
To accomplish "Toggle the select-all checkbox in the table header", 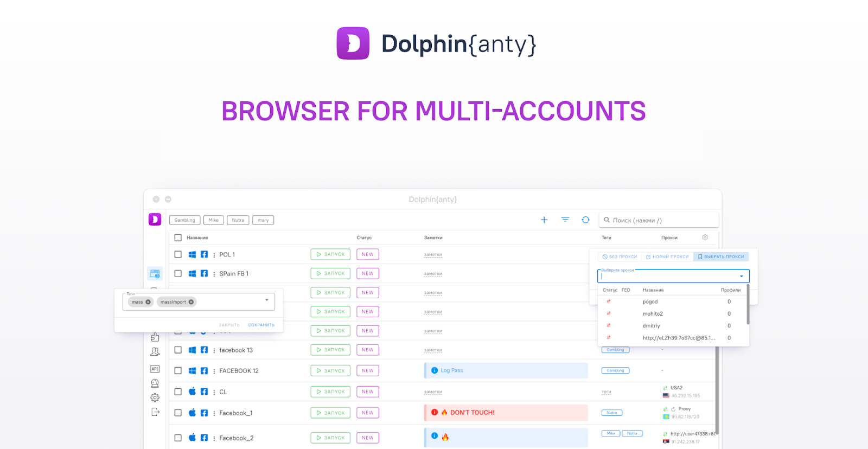I will point(178,238).
